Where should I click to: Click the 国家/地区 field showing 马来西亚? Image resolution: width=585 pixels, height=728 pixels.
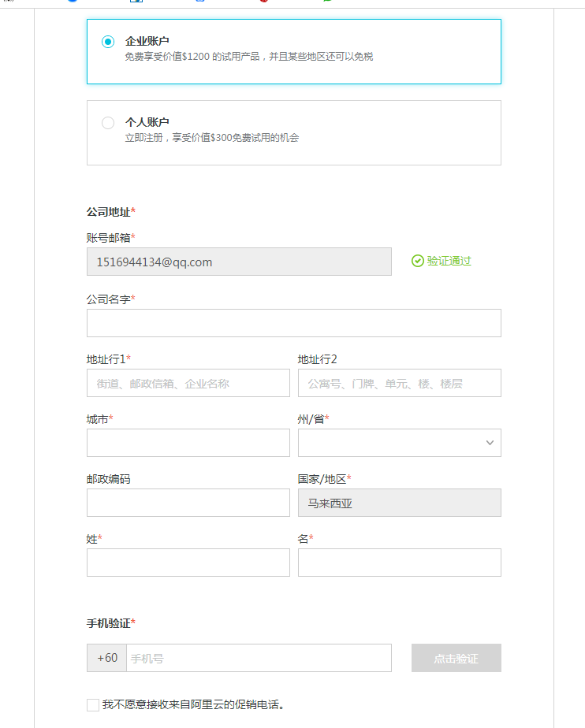pyautogui.click(x=399, y=503)
